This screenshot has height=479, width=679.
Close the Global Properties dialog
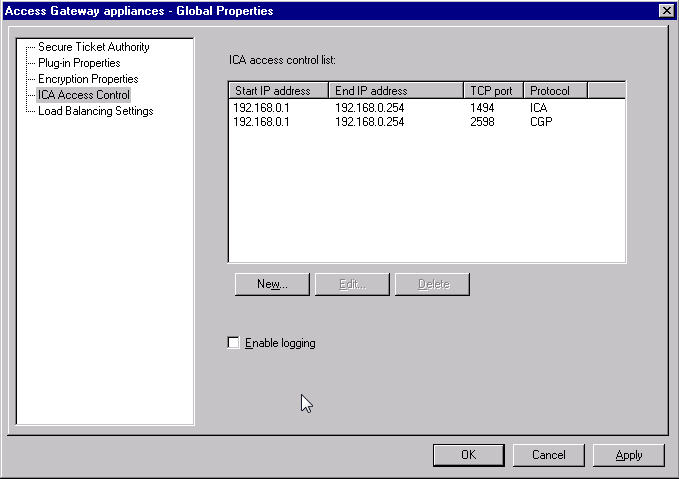(666, 10)
